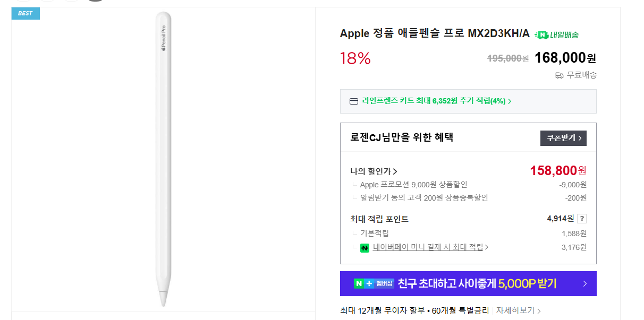Click the 자세히보기 link
The height and width of the screenshot is (320, 644).
point(516,310)
